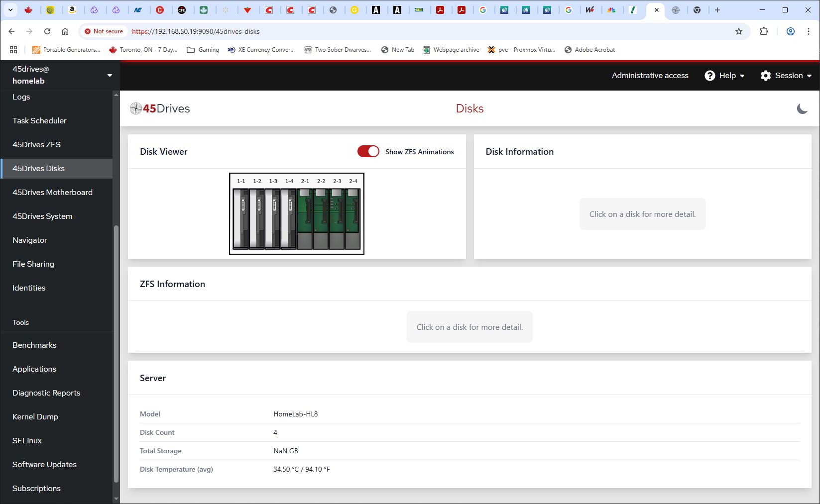Click the Administrative access button
The height and width of the screenshot is (504, 820).
pos(650,76)
